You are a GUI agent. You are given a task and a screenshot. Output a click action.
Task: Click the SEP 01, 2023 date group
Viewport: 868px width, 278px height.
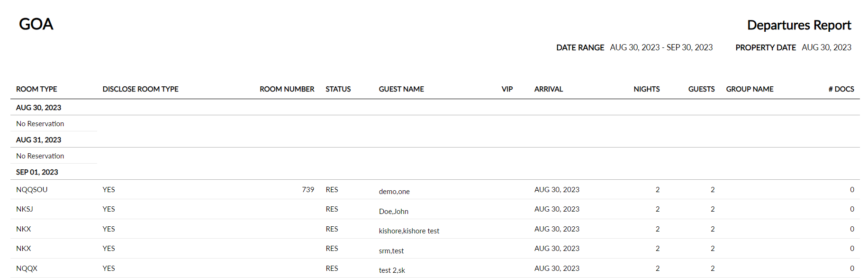37,172
